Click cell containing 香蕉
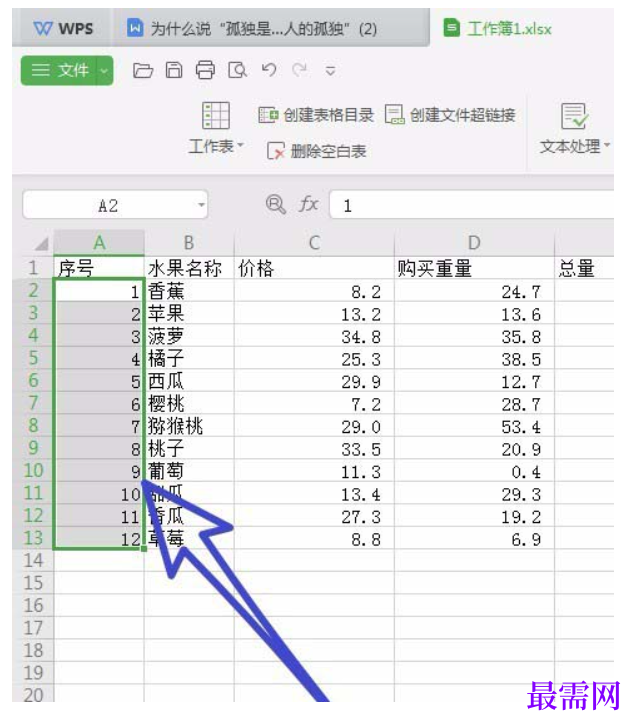The width and height of the screenshot is (639, 727). (x=189, y=291)
